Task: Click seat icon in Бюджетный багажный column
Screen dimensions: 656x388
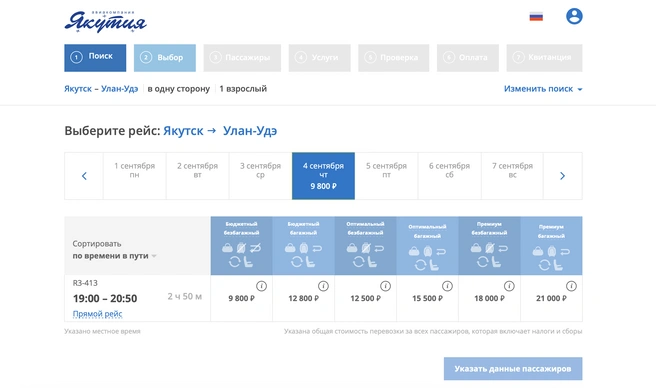Action: click(x=310, y=262)
